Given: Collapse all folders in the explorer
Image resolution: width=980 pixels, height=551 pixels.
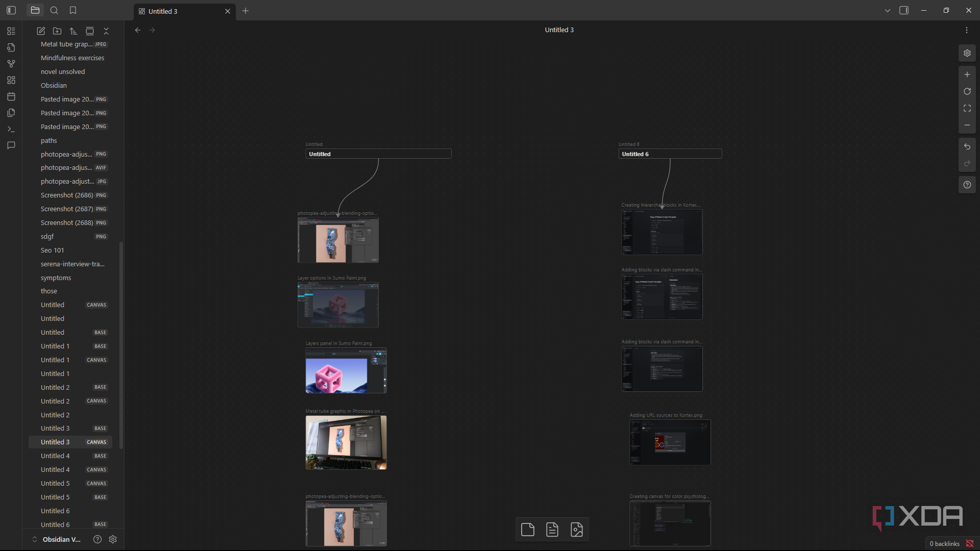Looking at the screenshot, I should pos(106,31).
